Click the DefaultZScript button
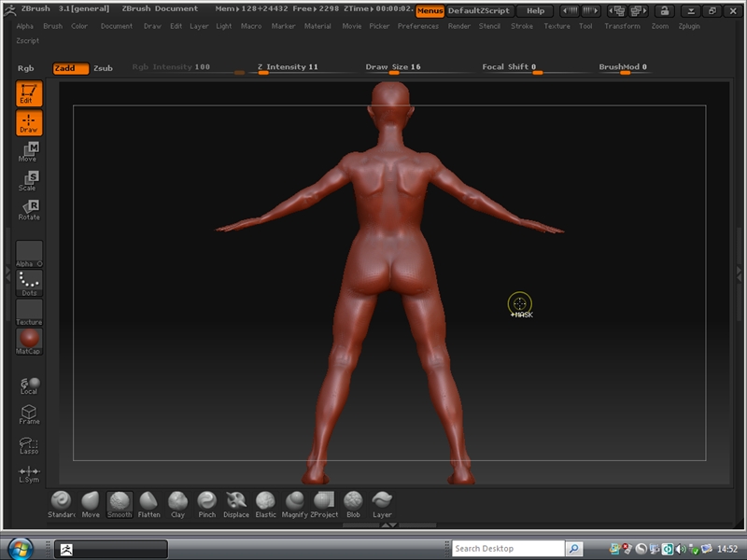The height and width of the screenshot is (560, 747). pos(479,10)
